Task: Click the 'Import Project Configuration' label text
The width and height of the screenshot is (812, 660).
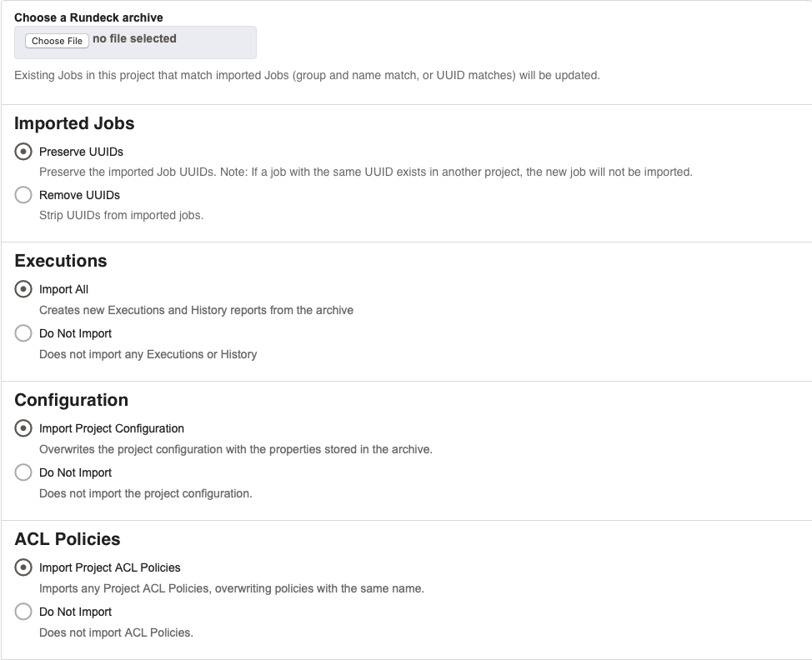Action: click(x=112, y=428)
